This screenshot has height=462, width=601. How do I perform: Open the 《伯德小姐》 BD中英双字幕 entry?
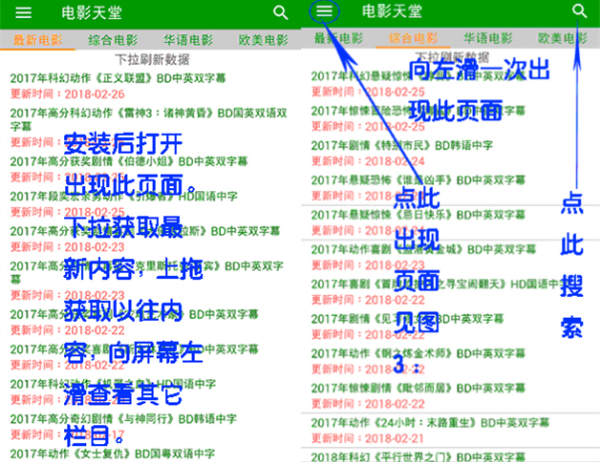click(128, 161)
